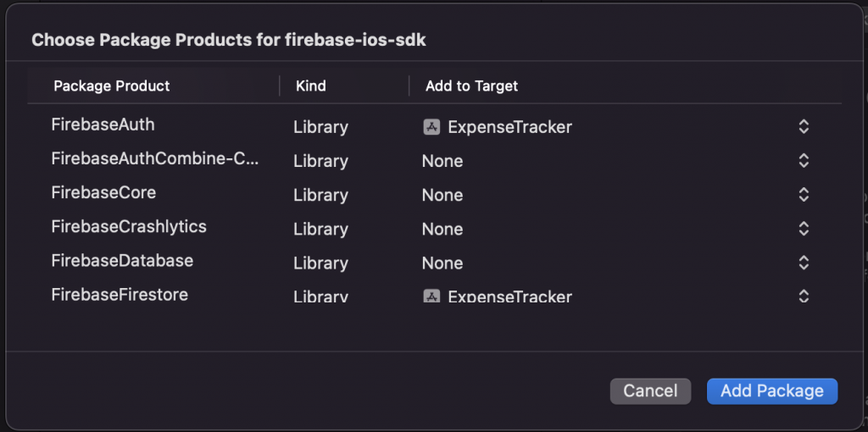Open target stepper arrows for FirebaseFirestore

pyautogui.click(x=804, y=296)
